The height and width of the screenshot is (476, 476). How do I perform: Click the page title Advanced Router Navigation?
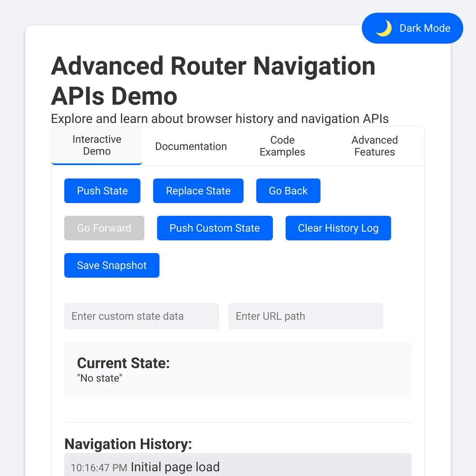[213, 66]
